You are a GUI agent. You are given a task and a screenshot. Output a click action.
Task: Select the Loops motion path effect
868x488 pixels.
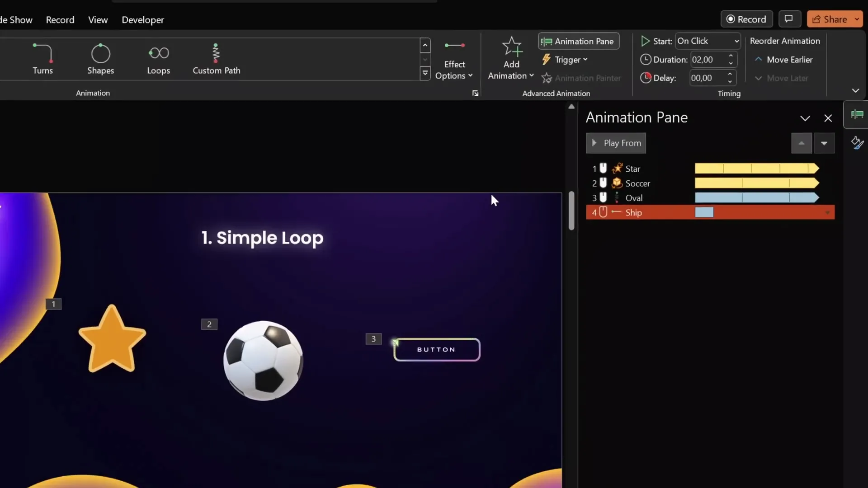[158, 59]
